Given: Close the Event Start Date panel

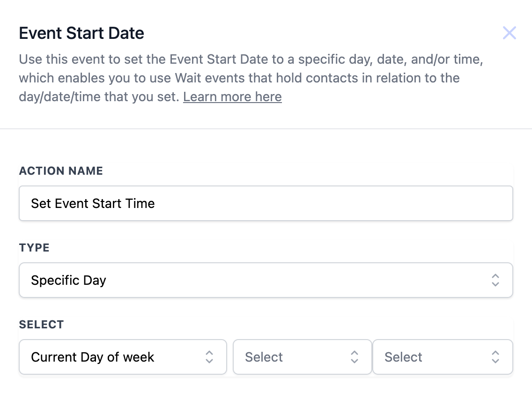Looking at the screenshot, I should [509, 33].
